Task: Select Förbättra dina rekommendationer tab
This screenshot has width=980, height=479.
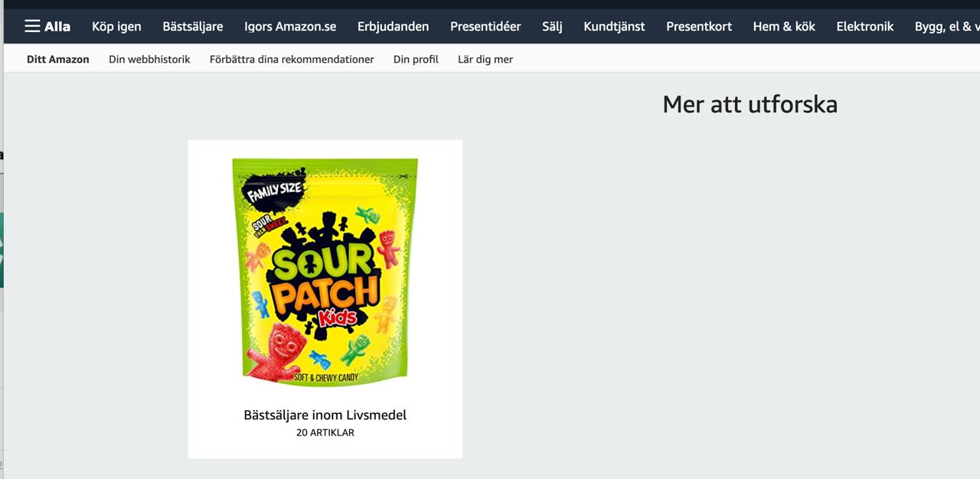Action: [x=292, y=59]
